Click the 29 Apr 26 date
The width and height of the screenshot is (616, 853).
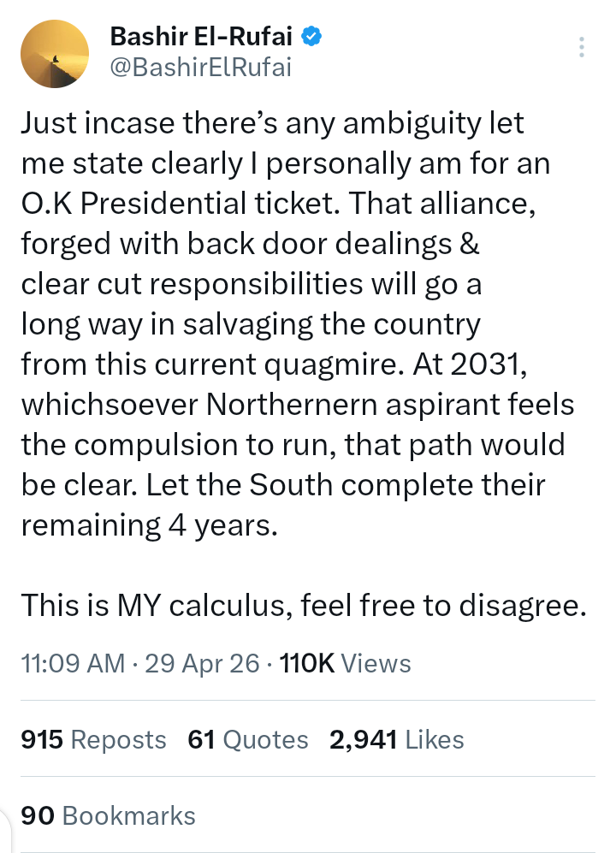pyautogui.click(x=203, y=663)
